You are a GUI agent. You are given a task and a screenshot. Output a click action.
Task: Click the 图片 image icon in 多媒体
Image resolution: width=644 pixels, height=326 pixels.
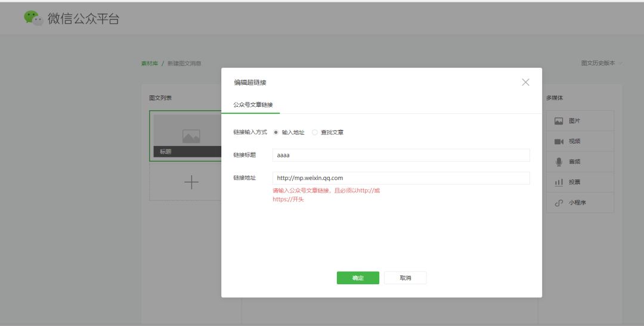[x=559, y=121]
